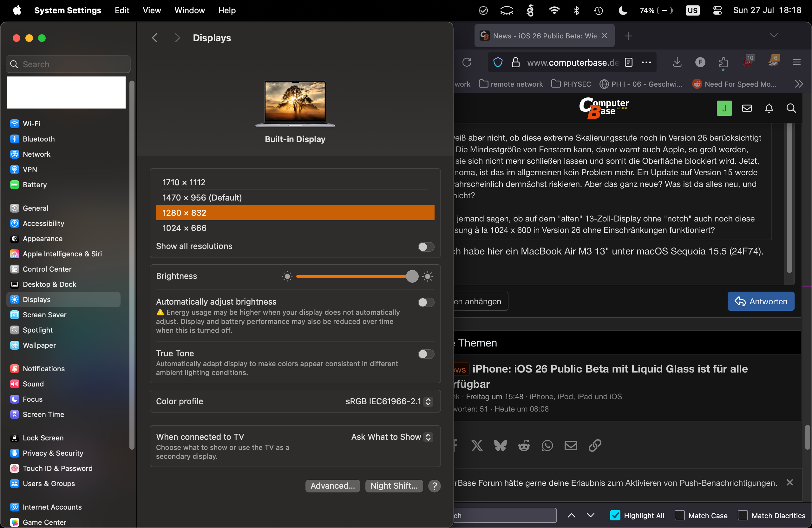Open the reader view icon in address bar
Screen dimensions: 812x528
click(628, 63)
